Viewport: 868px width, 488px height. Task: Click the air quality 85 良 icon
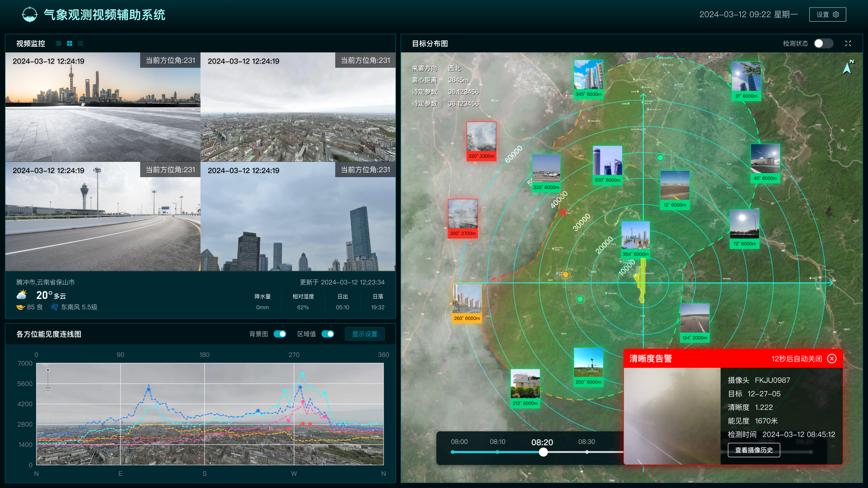[x=21, y=307]
